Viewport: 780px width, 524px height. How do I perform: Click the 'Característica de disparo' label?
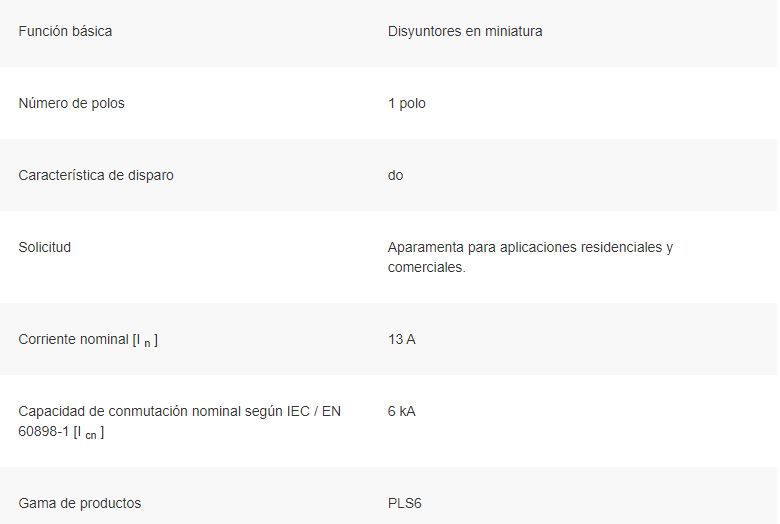[x=96, y=175]
